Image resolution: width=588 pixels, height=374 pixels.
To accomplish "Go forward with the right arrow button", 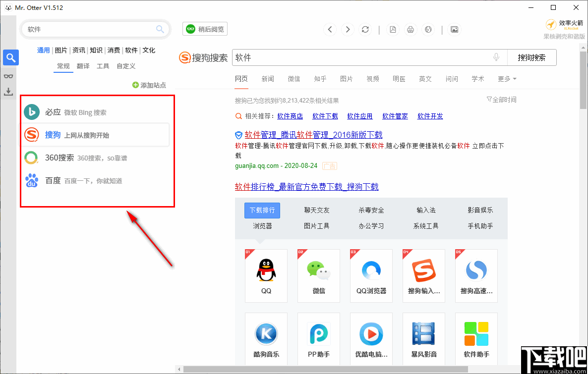I will coord(348,29).
